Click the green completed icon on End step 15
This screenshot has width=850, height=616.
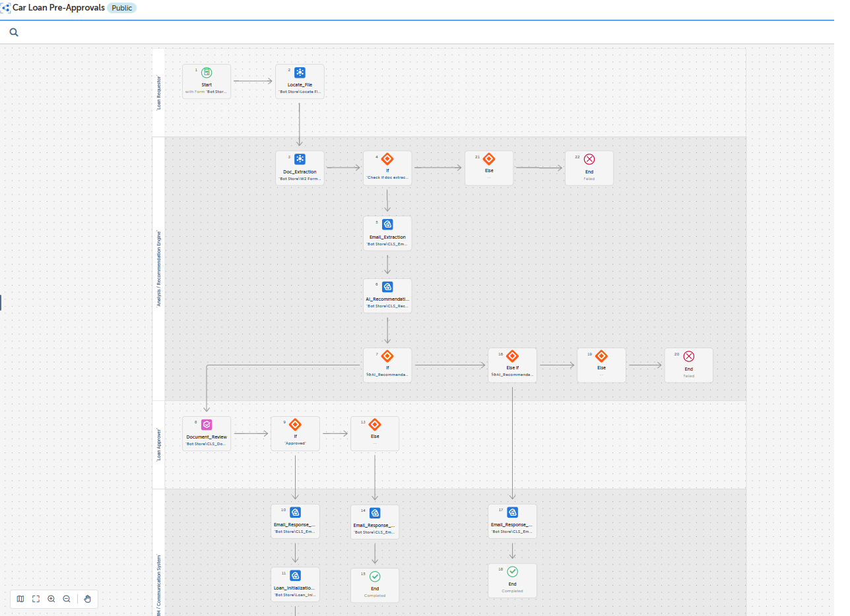(375, 576)
